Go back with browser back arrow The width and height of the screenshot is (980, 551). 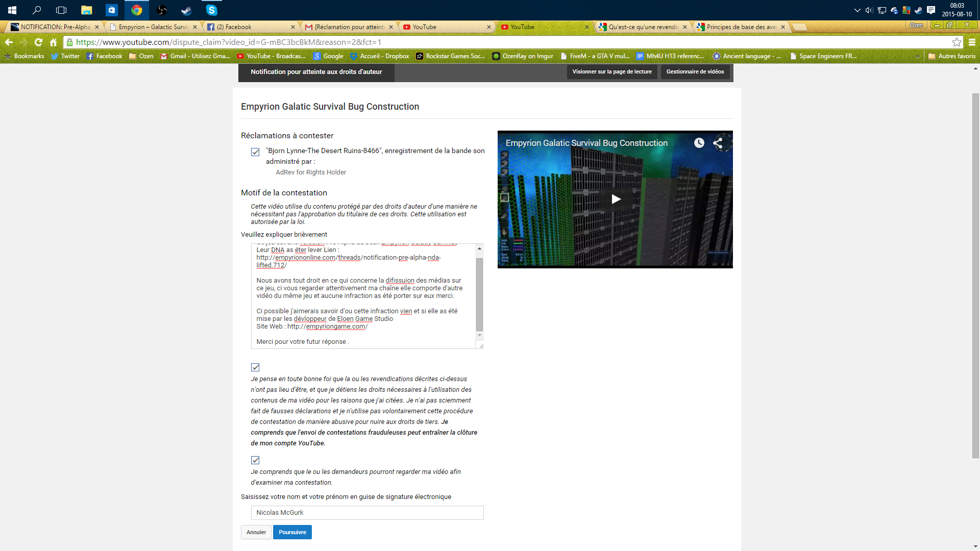[x=9, y=42]
